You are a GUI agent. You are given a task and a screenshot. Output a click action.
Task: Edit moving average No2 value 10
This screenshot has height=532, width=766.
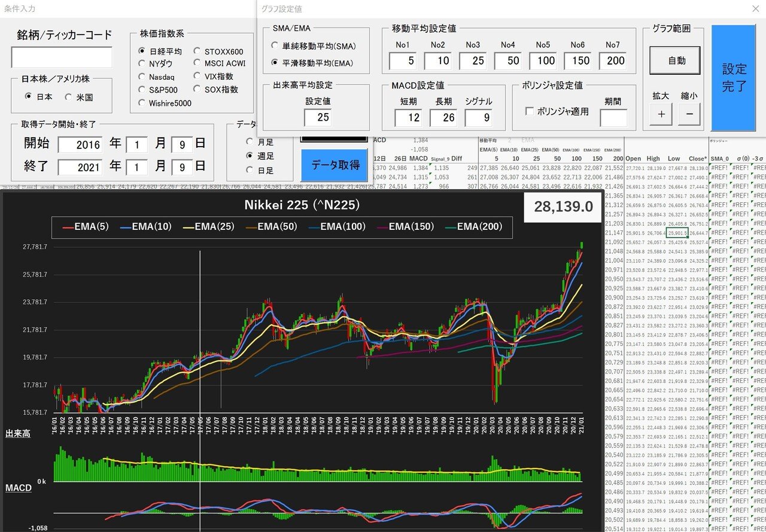coord(437,60)
